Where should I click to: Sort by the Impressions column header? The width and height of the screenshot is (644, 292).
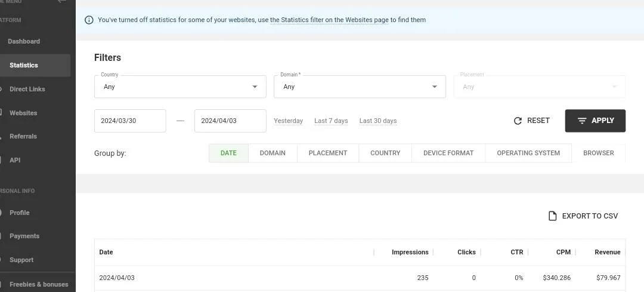tap(410, 252)
